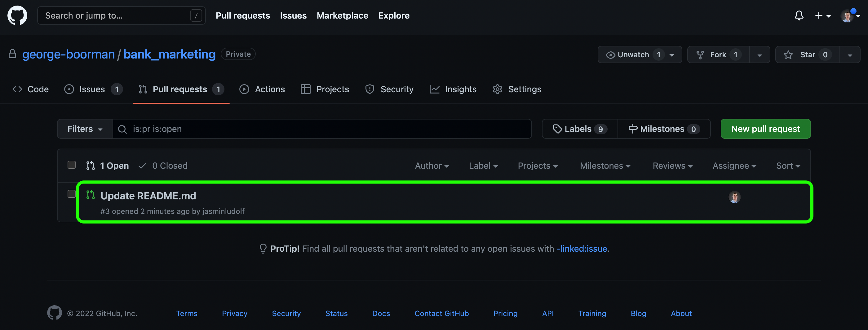Switch to the Code tab
This screenshot has width=868, height=330.
click(31, 89)
